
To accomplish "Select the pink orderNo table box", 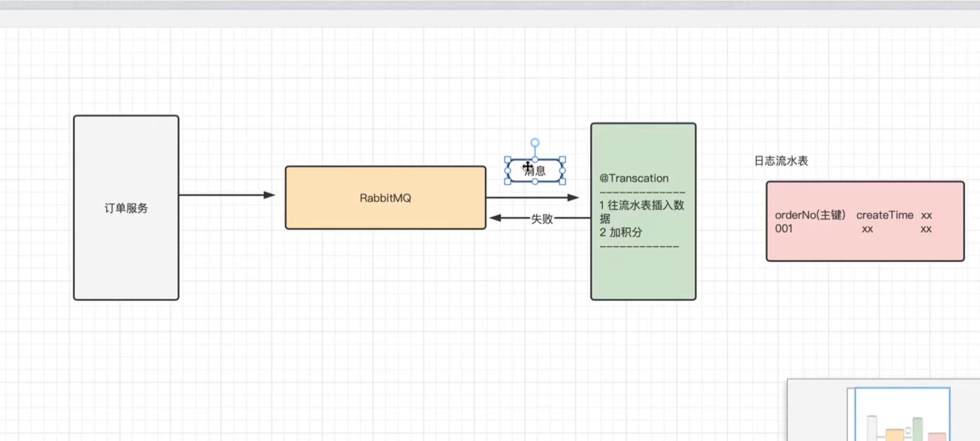I will tap(865, 221).
